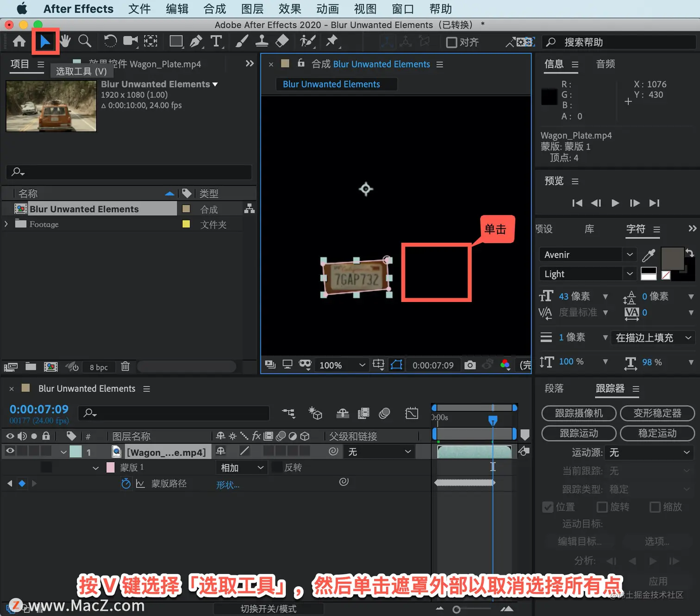Open the parent 无 dropdown for layer 1
The height and width of the screenshot is (616, 700).
pyautogui.click(x=379, y=452)
